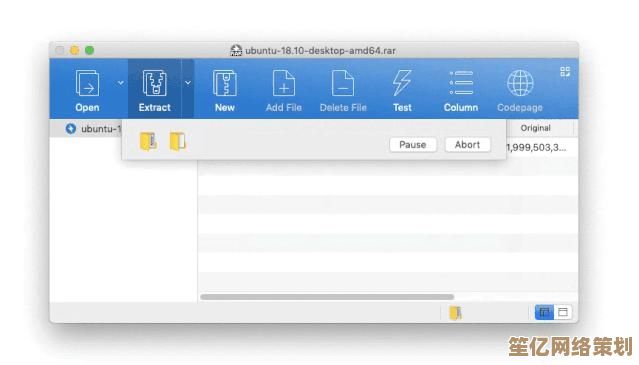Click the Extract toolbar button
639x365 pixels.
[154, 90]
